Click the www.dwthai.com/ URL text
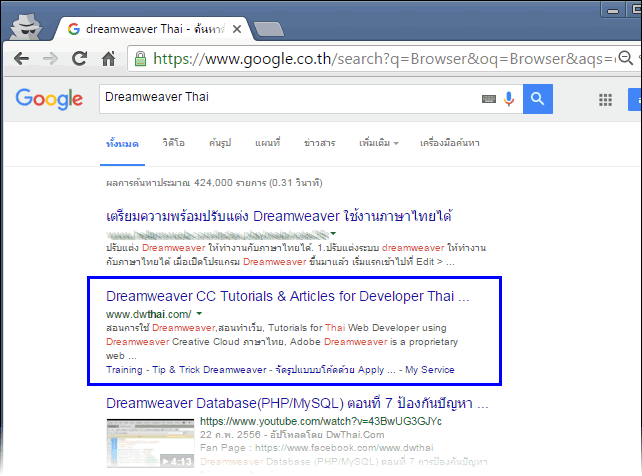 pos(148,314)
